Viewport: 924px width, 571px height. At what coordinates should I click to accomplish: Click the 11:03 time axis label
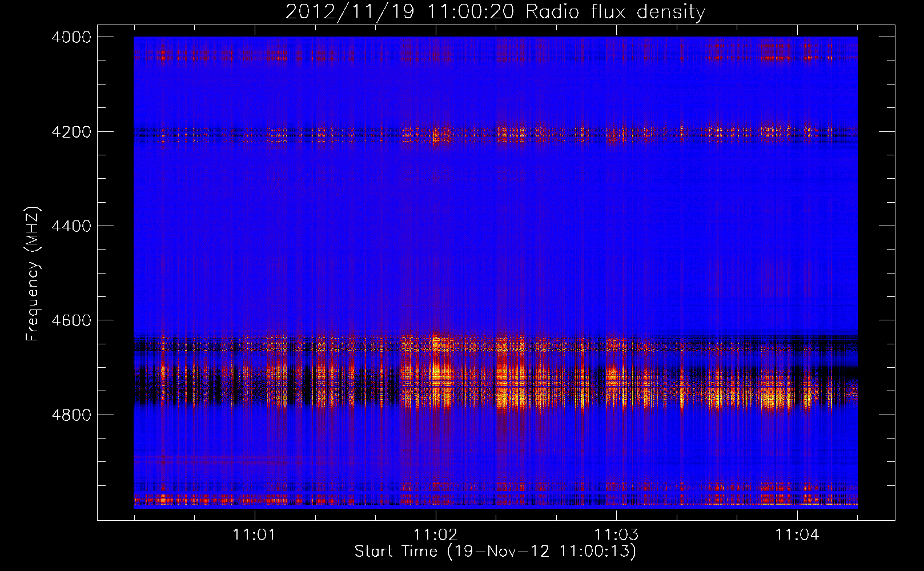[616, 535]
